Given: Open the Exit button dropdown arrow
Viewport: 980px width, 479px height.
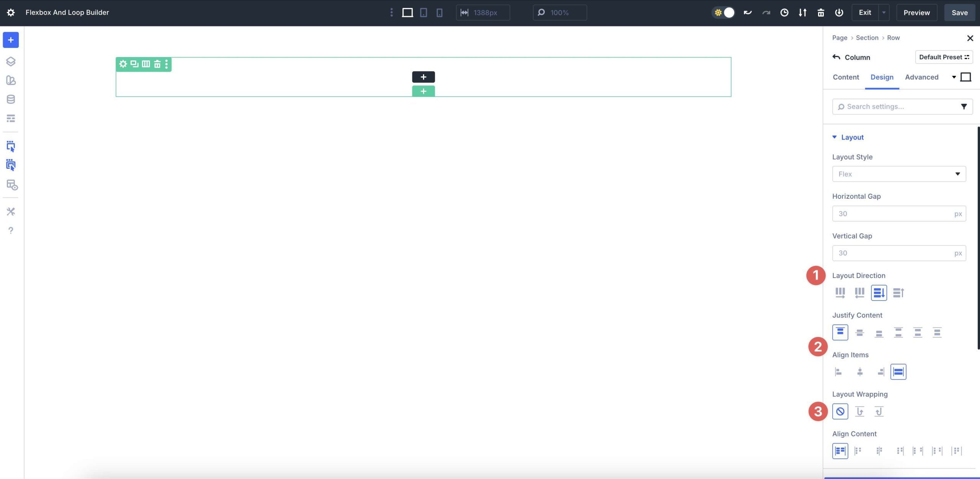Looking at the screenshot, I should pyautogui.click(x=884, y=12).
